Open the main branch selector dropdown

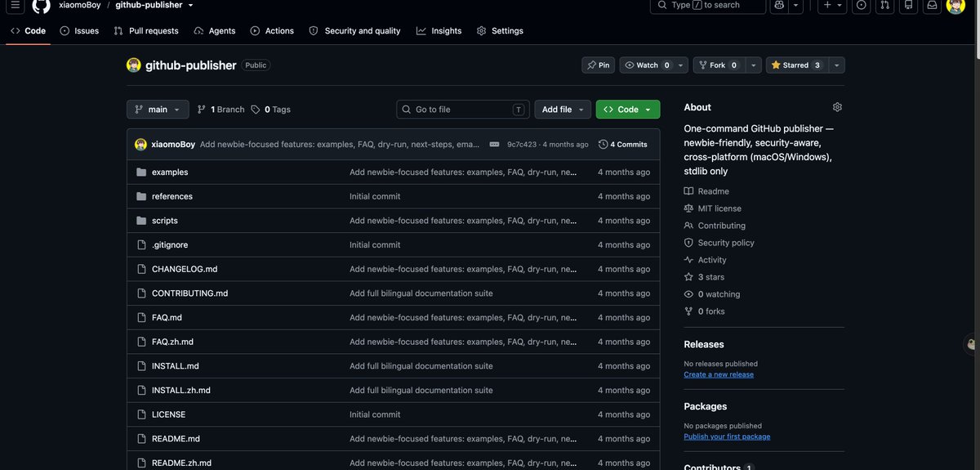pyautogui.click(x=158, y=110)
